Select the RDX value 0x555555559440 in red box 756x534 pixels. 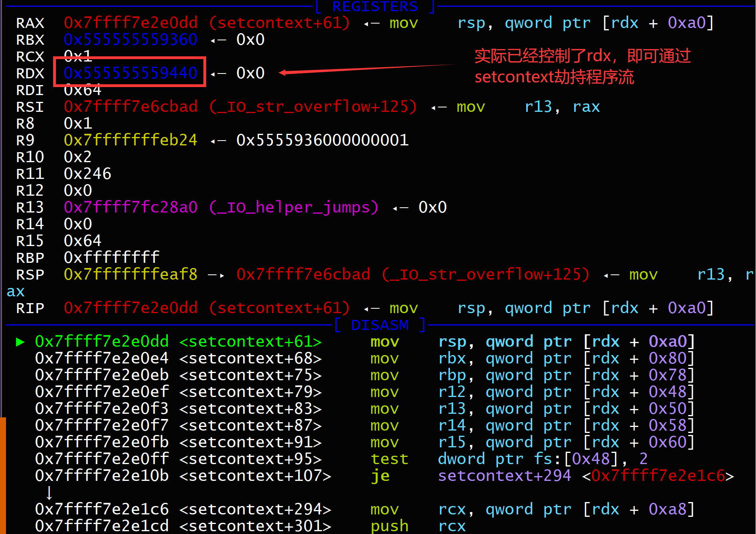(130, 73)
